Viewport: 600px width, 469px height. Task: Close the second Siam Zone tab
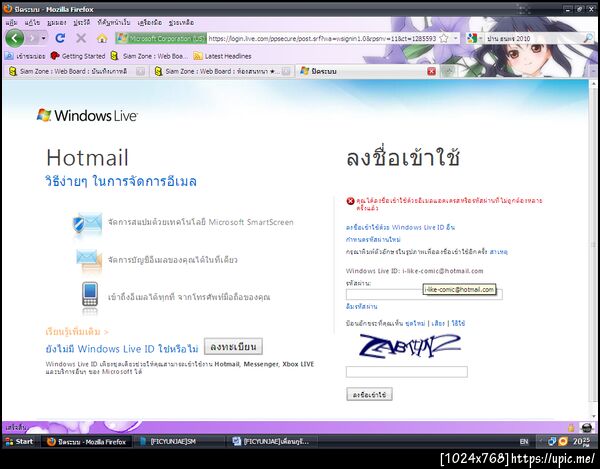point(286,72)
